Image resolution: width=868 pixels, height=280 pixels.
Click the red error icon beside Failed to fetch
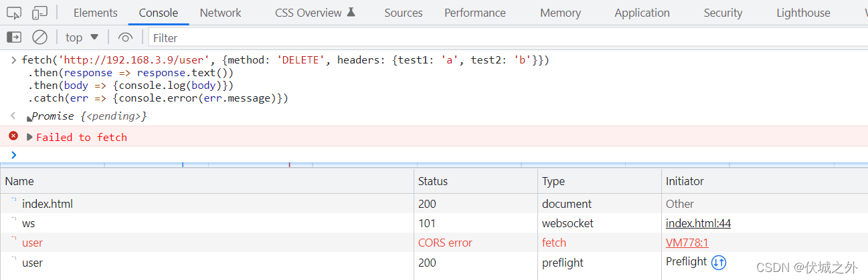(x=13, y=136)
